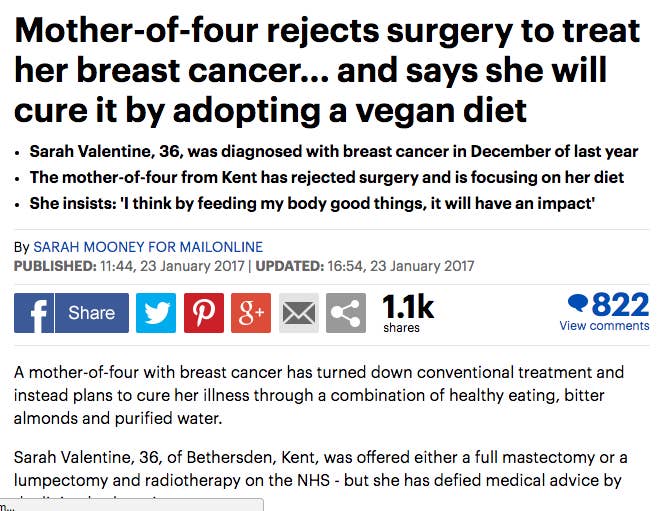Click the bullet quoting 'She insists'
Screen dimensions: 661x511
(312, 204)
